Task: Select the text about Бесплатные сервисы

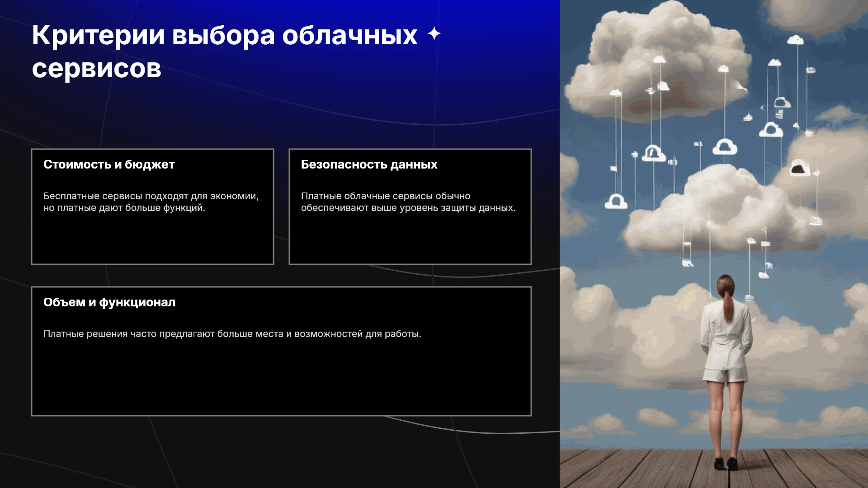Action: pos(151,202)
